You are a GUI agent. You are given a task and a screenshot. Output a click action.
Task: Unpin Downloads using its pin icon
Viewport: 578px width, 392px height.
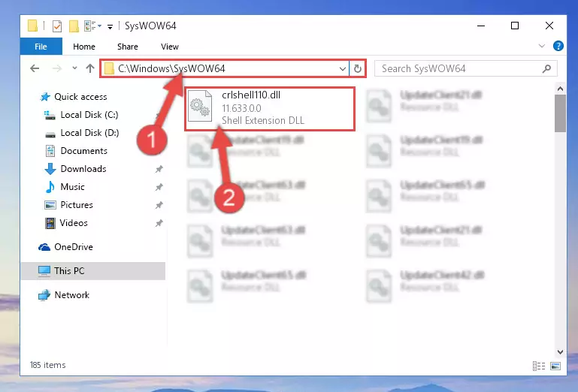pos(159,169)
